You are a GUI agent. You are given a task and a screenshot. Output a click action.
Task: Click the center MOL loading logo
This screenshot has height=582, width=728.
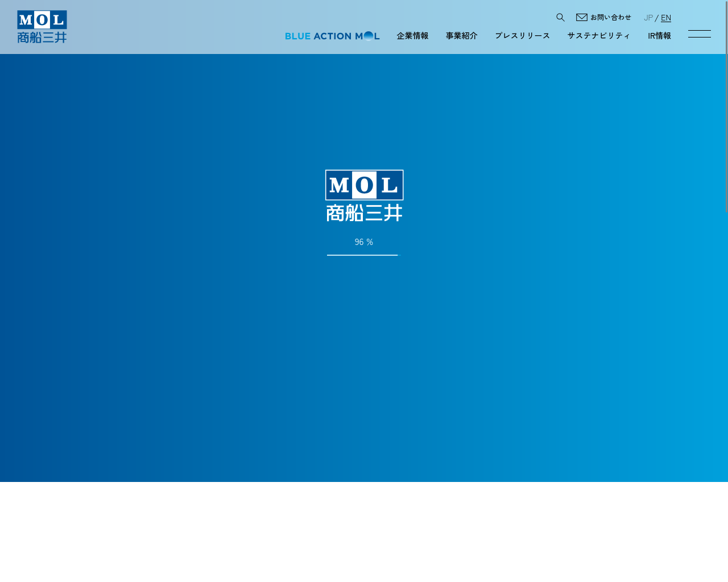pos(364,196)
